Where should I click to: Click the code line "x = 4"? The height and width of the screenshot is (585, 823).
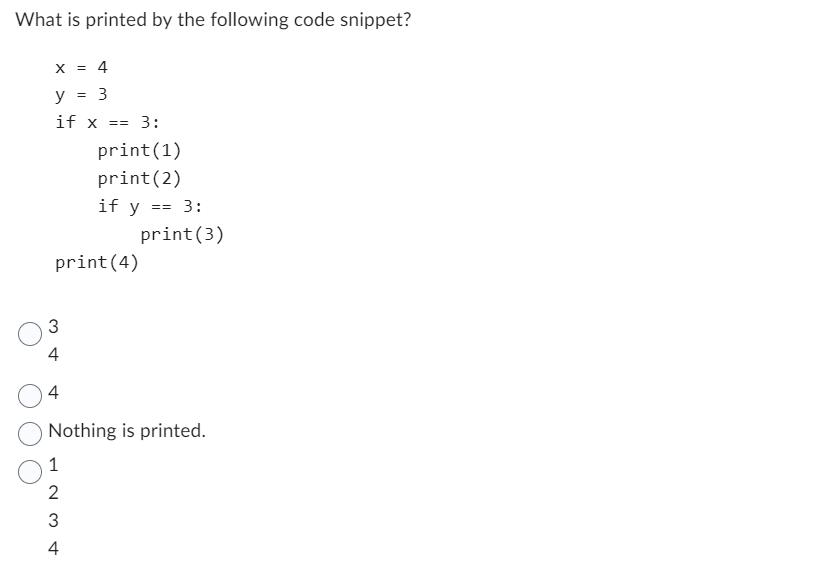click(81, 67)
